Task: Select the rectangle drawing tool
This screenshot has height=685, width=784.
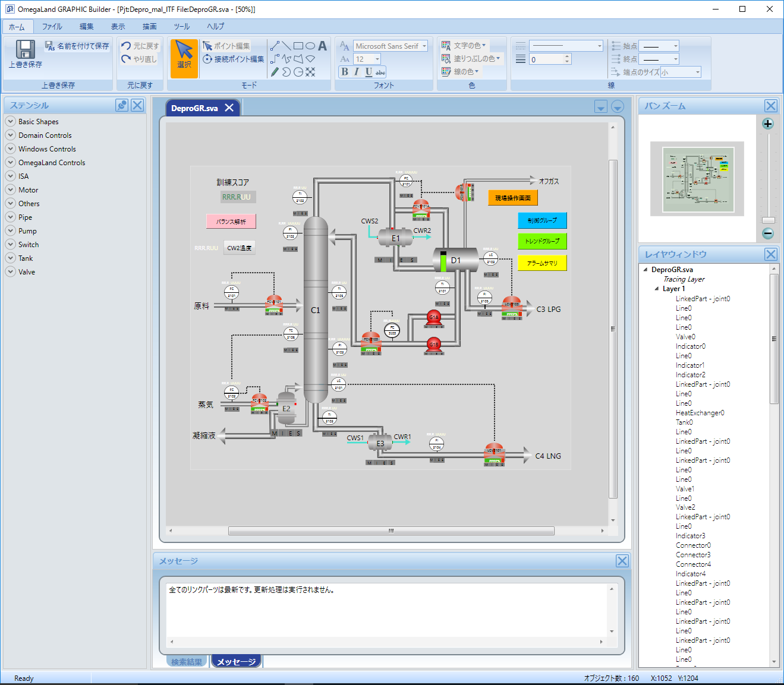Action: pos(298,46)
